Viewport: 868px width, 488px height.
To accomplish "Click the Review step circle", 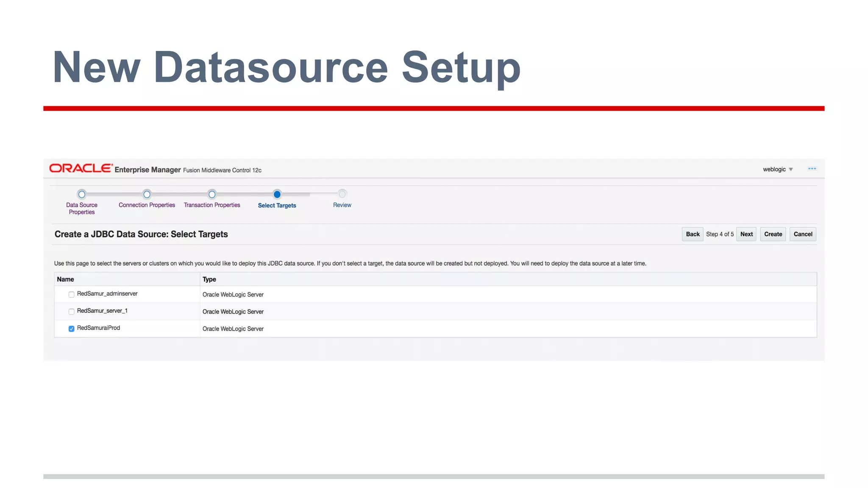I will point(342,194).
